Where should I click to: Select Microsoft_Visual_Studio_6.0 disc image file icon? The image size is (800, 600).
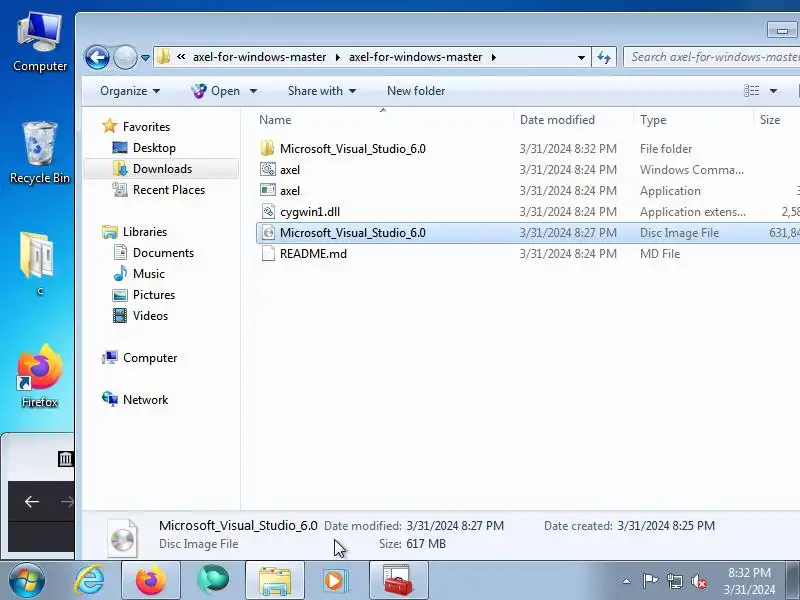click(268, 233)
